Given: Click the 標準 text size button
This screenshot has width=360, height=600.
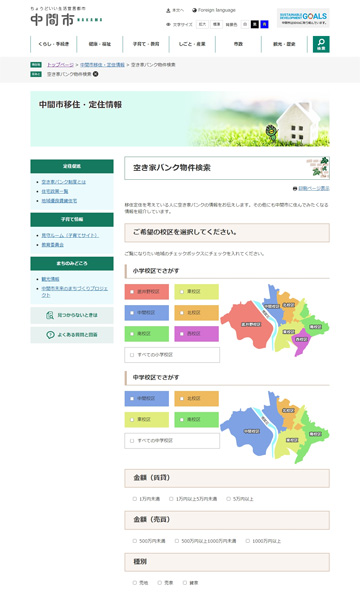Looking at the screenshot, I should coord(217,24).
